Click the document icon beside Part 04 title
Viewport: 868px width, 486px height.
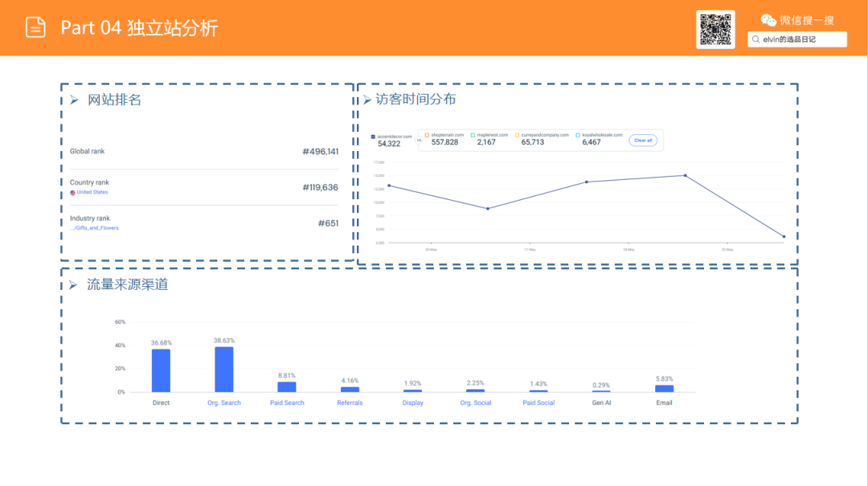click(35, 27)
